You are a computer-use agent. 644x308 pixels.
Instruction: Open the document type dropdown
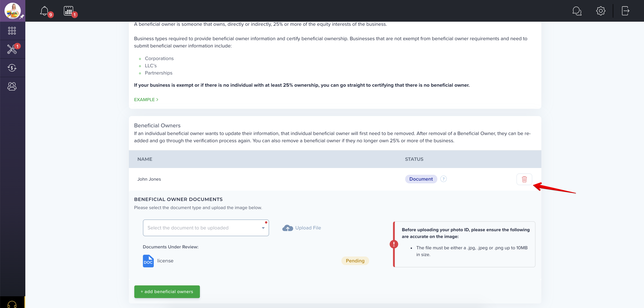[206, 228]
